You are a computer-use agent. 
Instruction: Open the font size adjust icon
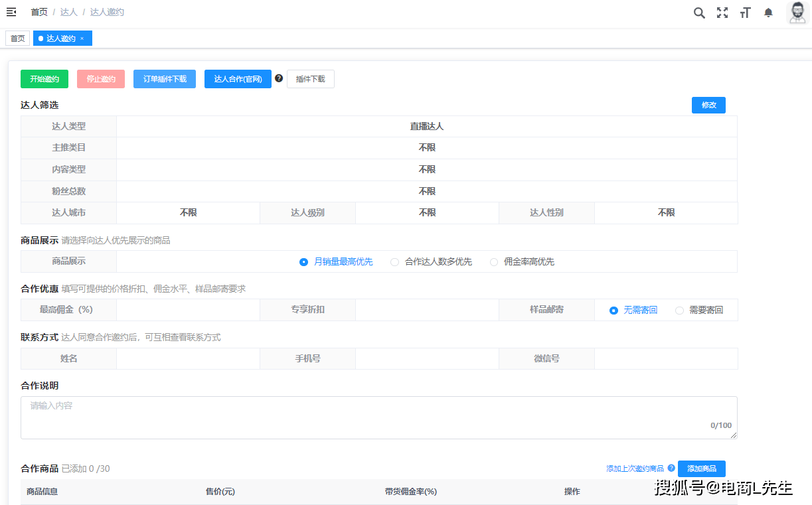(x=745, y=13)
